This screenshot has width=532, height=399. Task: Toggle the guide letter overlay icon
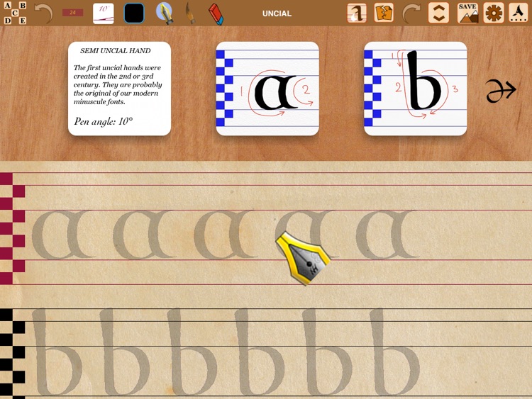[357, 13]
